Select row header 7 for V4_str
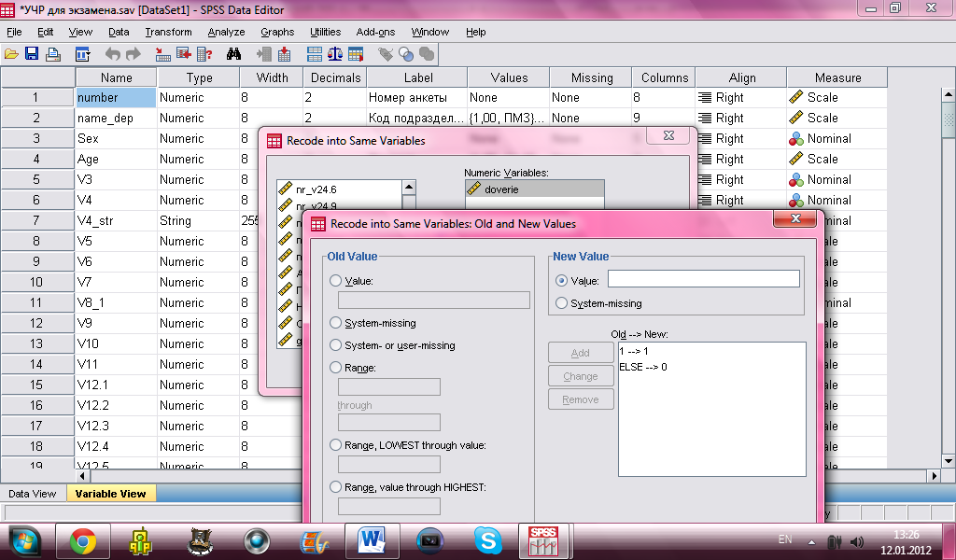Image resolution: width=956 pixels, height=560 pixels. 37,220
